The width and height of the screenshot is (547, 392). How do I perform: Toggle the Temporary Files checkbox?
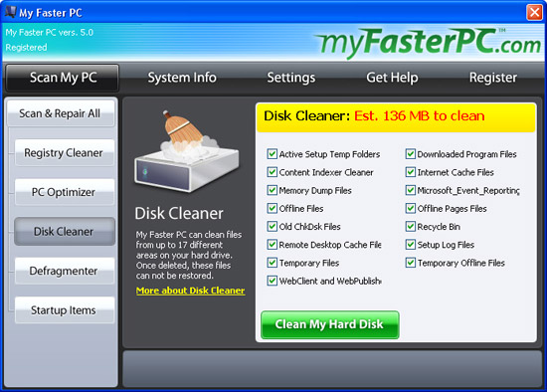tap(272, 263)
